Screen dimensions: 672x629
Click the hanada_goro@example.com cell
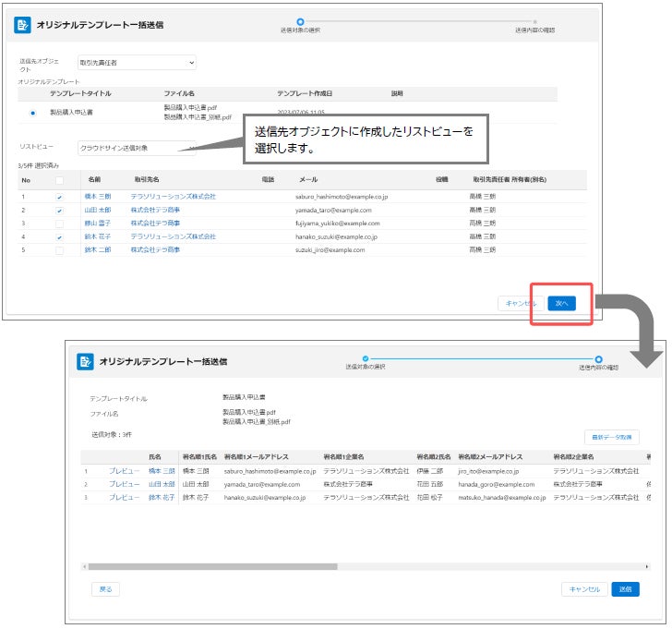(497, 484)
